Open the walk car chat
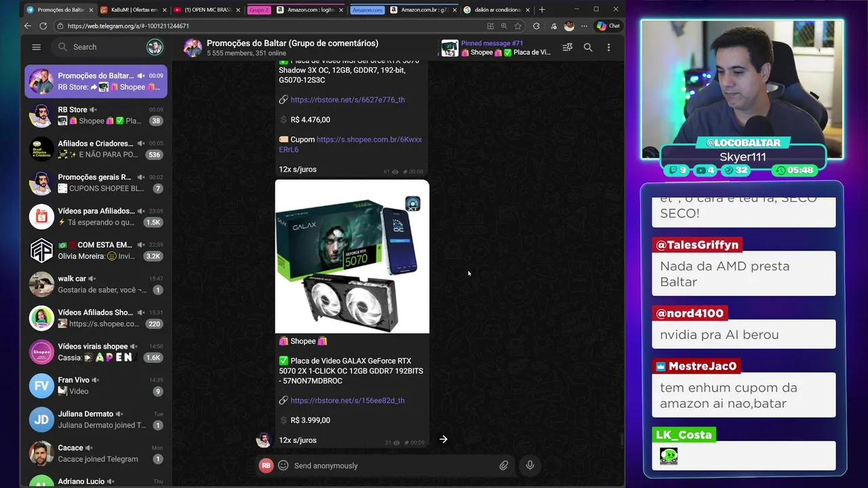 [96, 284]
